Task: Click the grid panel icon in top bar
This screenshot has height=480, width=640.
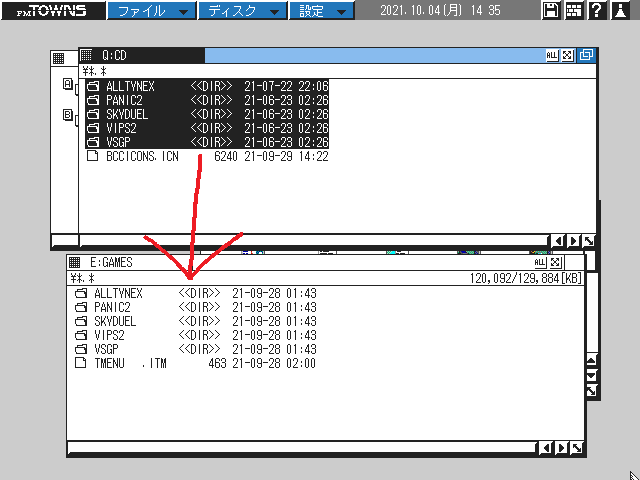Action: click(x=574, y=10)
